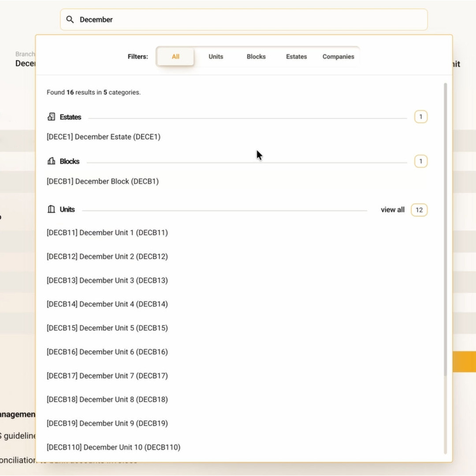Click the Units count badge 12
Viewport: 476px width, 476px height.
(x=419, y=210)
